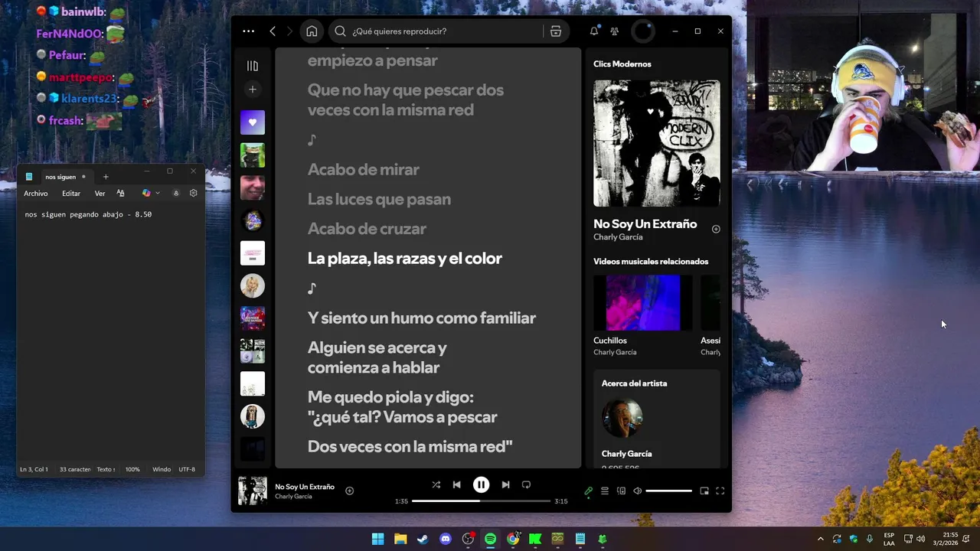Screen dimensions: 980x551
Task: Show hidden system tray icons
Action: pyautogui.click(x=821, y=539)
